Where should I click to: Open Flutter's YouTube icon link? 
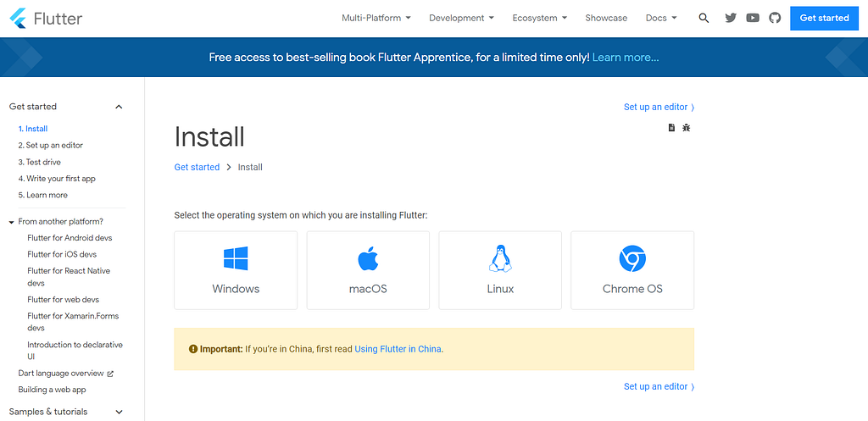753,18
